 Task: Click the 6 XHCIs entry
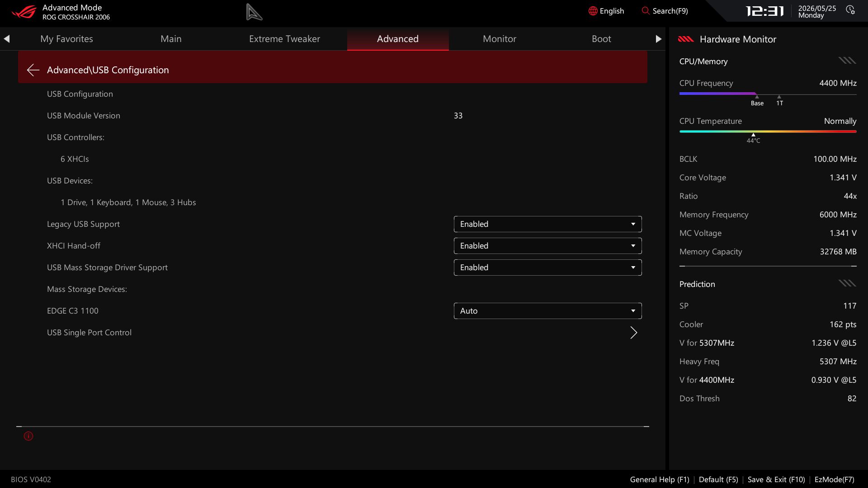[75, 159]
